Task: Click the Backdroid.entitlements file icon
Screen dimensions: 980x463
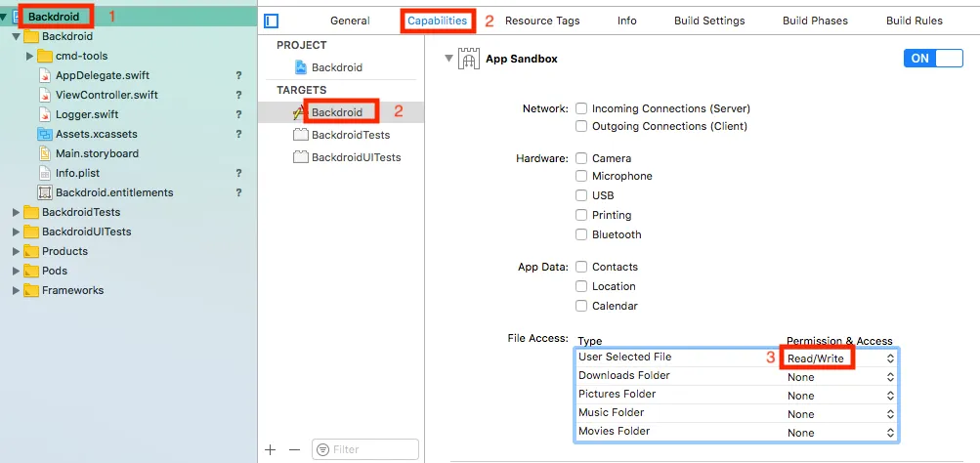Action: coord(45,192)
